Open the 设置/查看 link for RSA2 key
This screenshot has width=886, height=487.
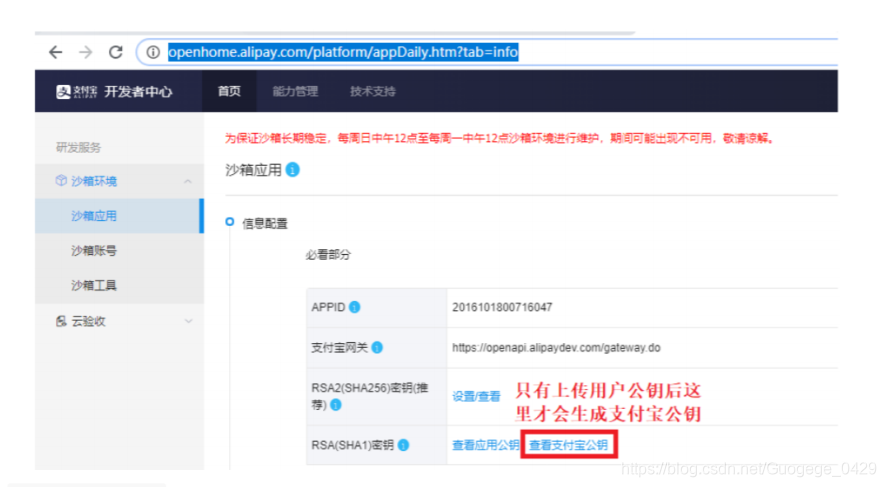tap(476, 397)
